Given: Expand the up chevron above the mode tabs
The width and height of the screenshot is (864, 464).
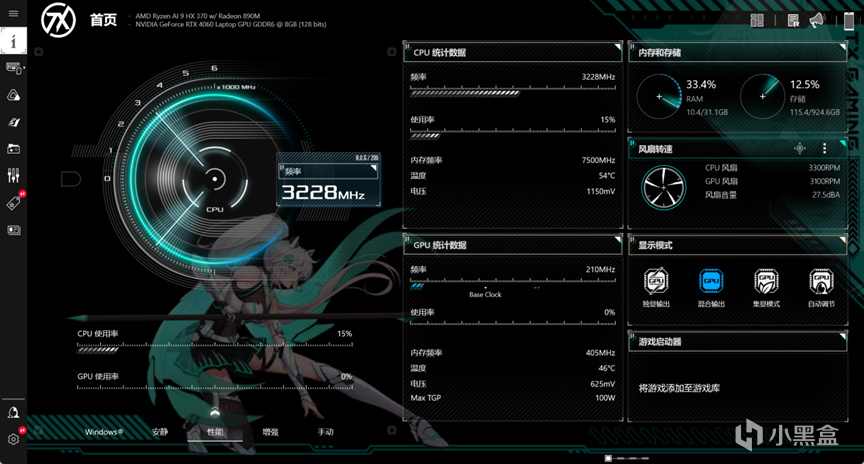Looking at the screenshot, I should tap(215, 411).
